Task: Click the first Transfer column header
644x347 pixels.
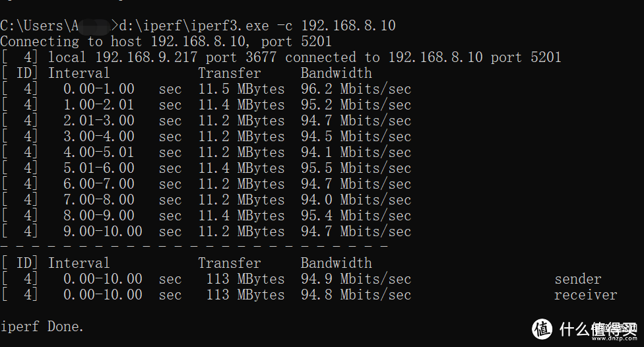Action: click(229, 73)
